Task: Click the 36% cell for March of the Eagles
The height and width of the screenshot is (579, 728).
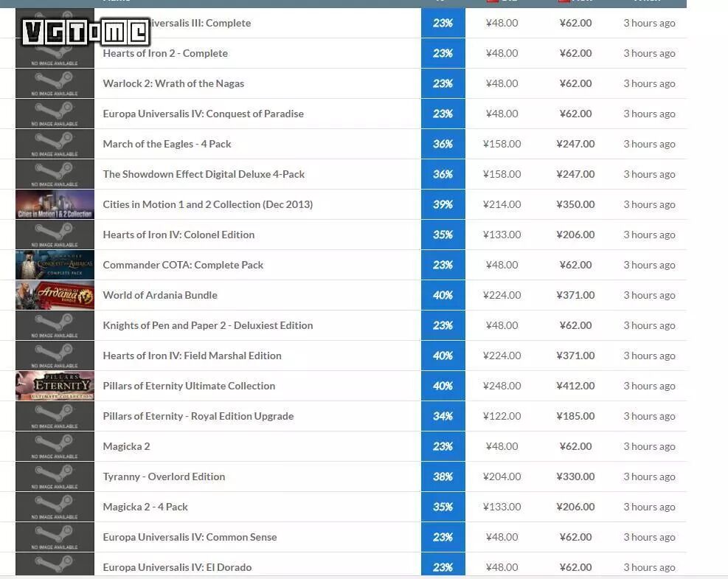Action: pyautogui.click(x=443, y=144)
